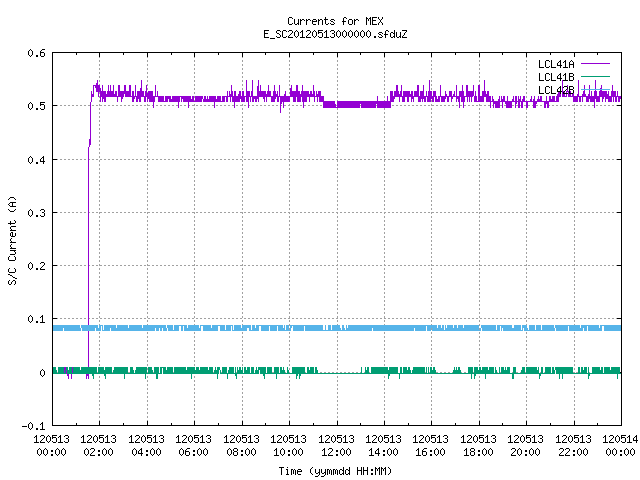Click the 0.3 y-axis tick label
Screen dimensions: 640x480
[x=37, y=213]
